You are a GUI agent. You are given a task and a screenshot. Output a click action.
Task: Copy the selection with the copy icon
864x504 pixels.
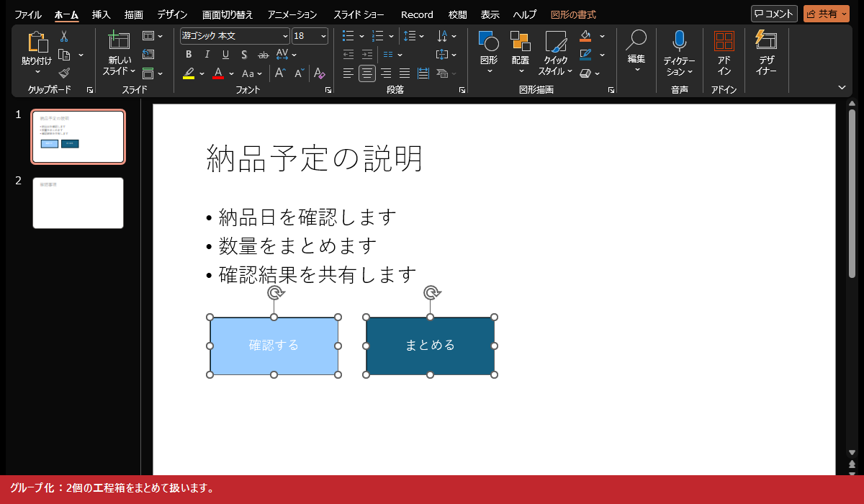coord(64,55)
